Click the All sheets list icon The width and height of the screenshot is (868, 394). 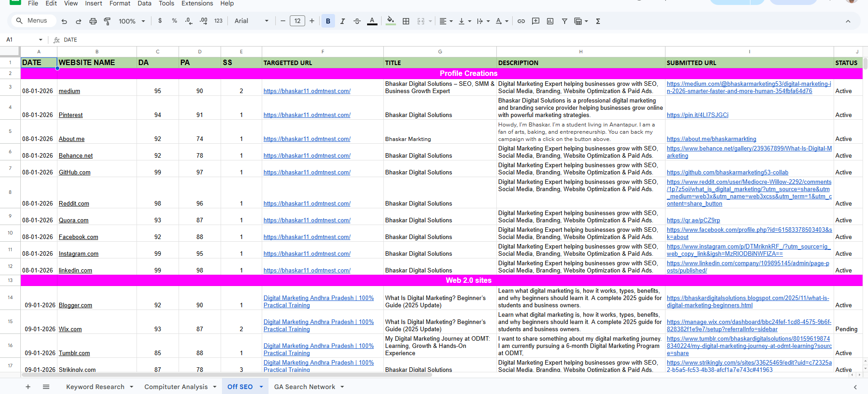46,387
